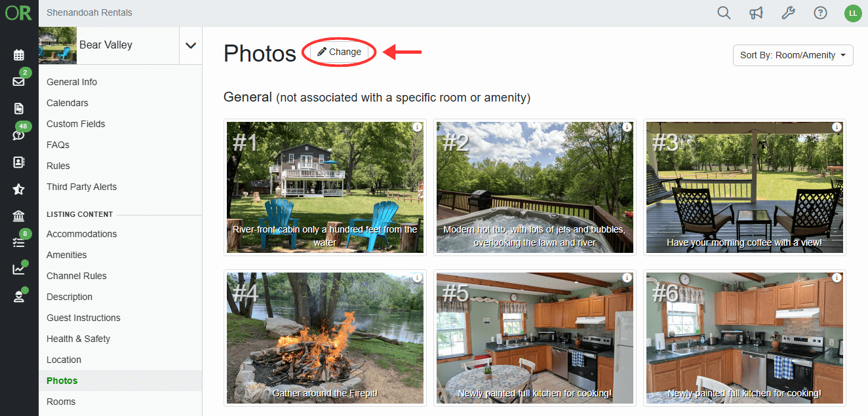Viewport: 868px width, 416px height.
Task: Select General Info in the side menu
Action: coord(71,82)
